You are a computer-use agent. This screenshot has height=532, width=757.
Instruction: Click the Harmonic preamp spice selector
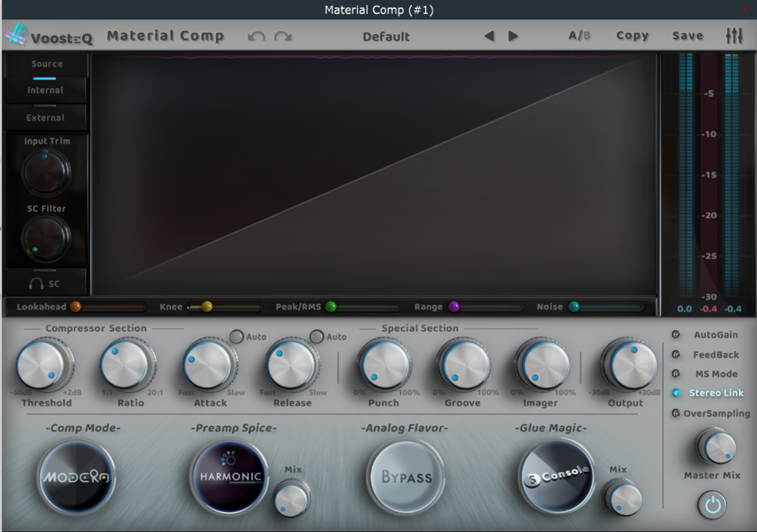pyautogui.click(x=230, y=476)
